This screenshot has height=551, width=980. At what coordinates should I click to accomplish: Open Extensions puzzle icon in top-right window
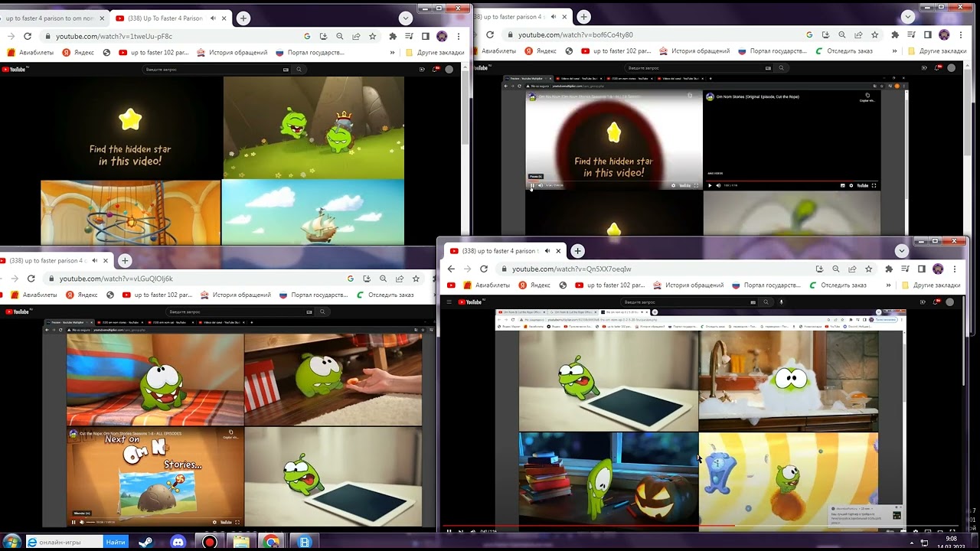click(894, 34)
